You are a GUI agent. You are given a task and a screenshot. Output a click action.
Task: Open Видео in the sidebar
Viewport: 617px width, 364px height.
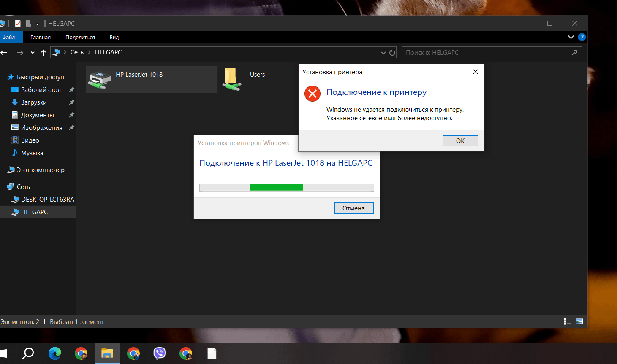point(30,140)
